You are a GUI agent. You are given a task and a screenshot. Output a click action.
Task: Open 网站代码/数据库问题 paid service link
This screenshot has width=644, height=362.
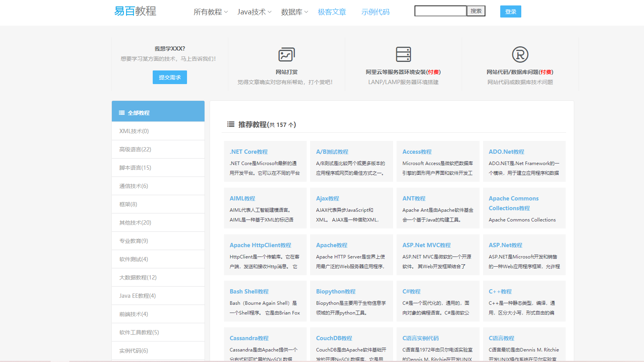pyautogui.click(x=520, y=72)
